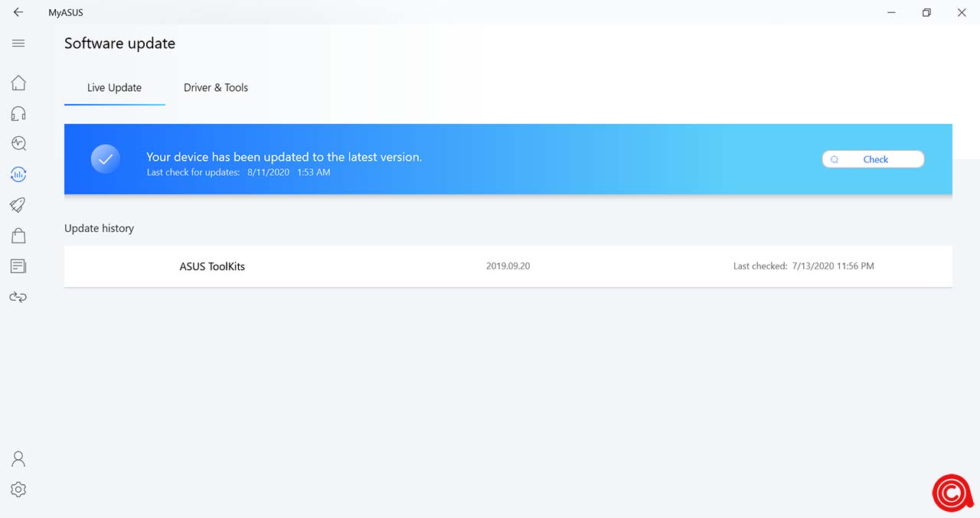Open the rocket icon in sidebar

pos(18,205)
